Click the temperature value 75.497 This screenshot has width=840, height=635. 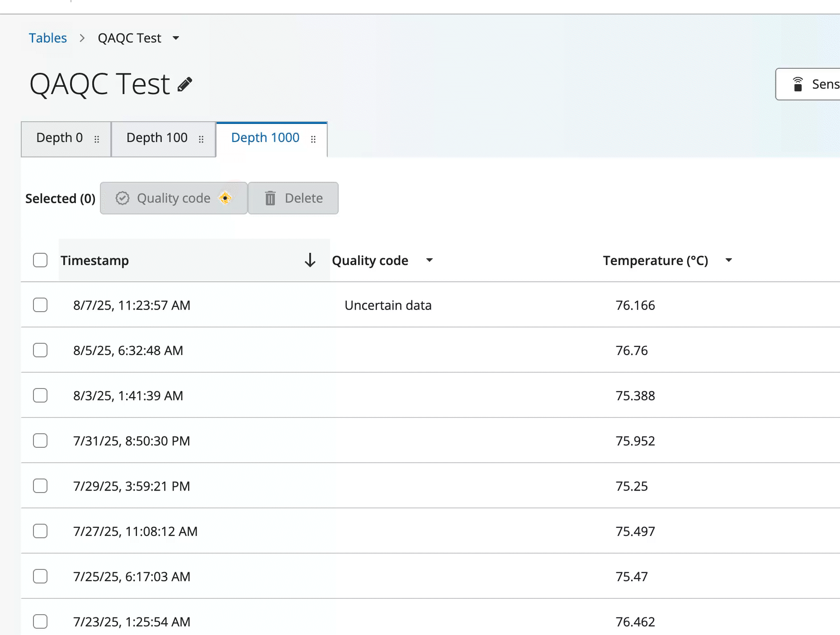coord(635,531)
